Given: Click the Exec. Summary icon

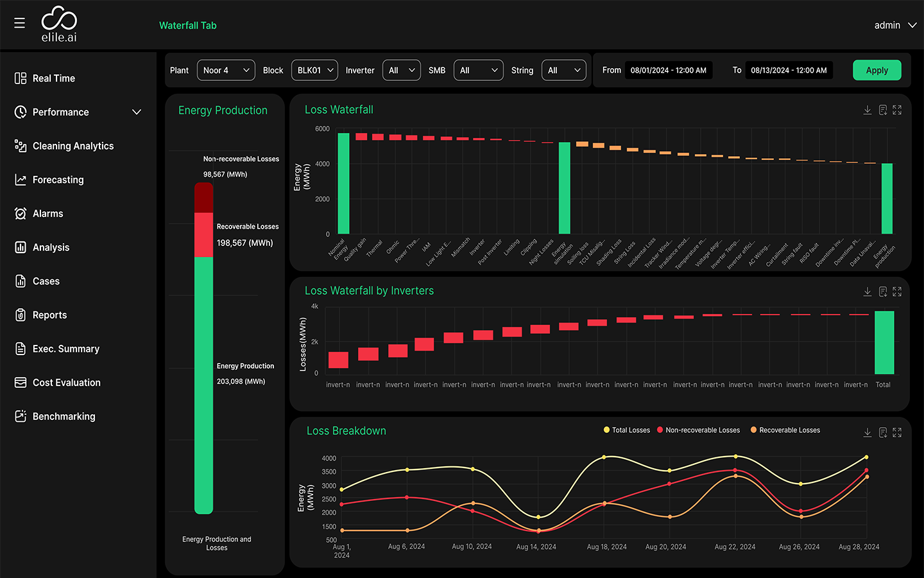Looking at the screenshot, I should [x=21, y=349].
